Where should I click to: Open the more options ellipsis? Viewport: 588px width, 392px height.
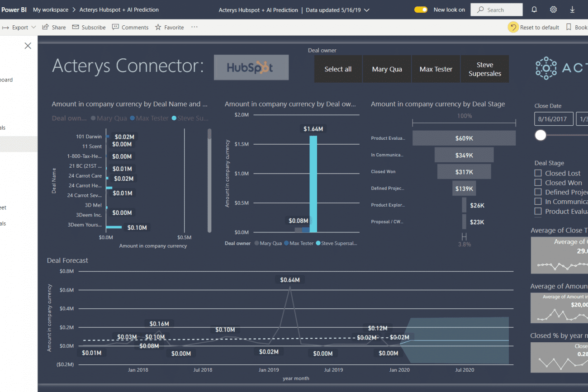point(194,27)
